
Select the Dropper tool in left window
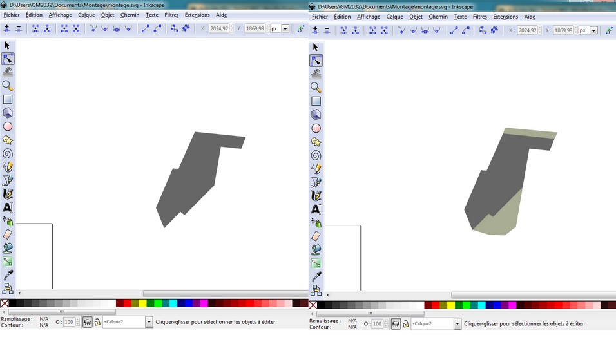coord(8,275)
